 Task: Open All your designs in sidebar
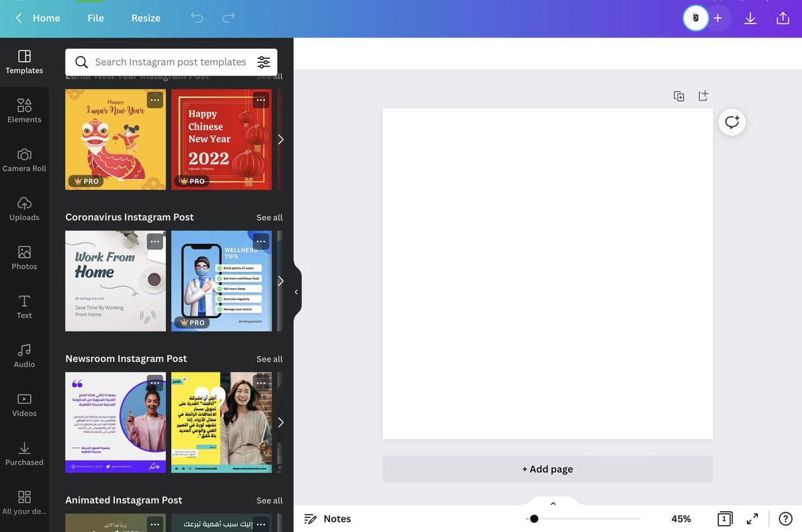coord(24,503)
